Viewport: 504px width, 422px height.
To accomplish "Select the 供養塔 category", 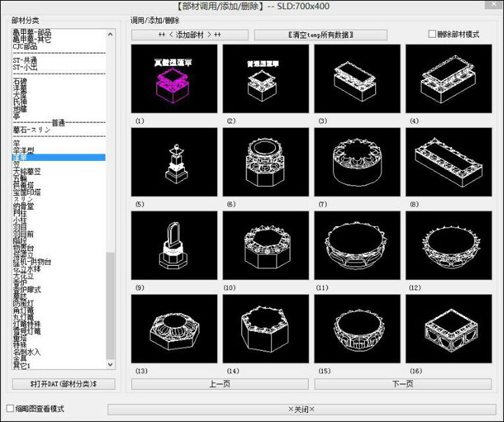I will click(x=23, y=185).
